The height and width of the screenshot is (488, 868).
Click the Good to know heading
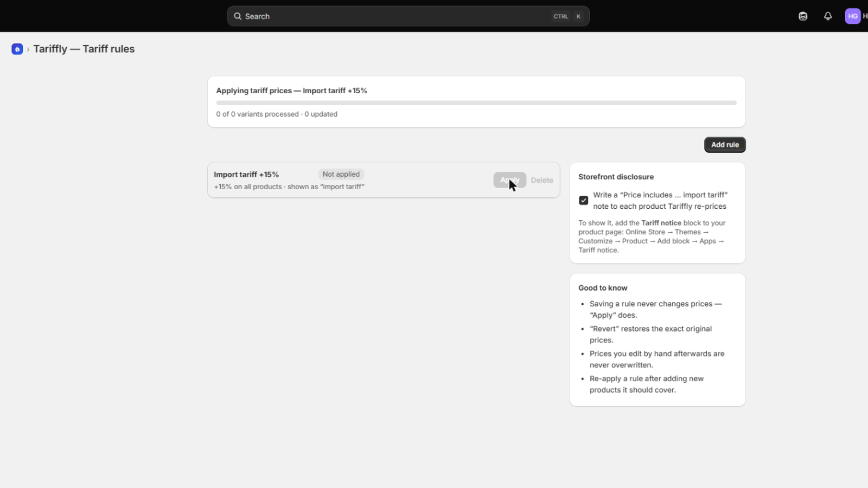[x=603, y=288]
